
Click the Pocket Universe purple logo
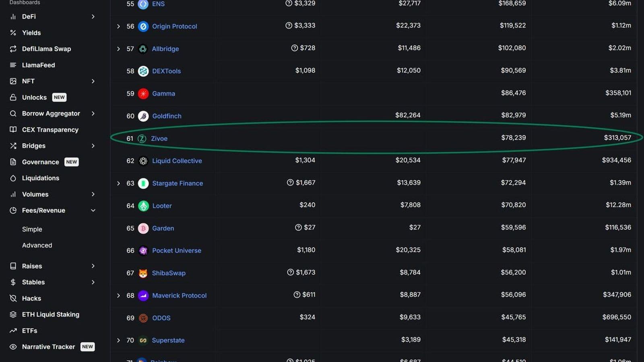coord(143,251)
